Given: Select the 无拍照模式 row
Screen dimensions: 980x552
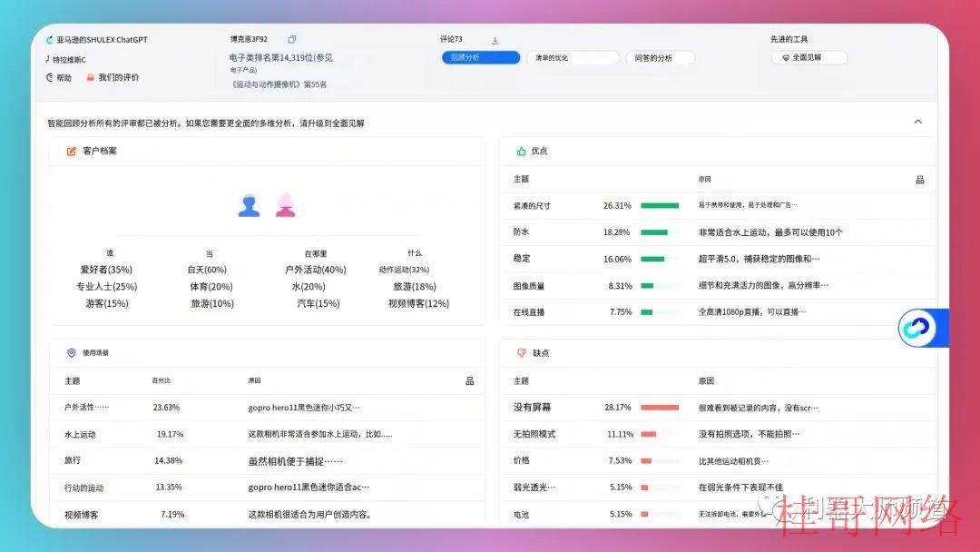Looking at the screenshot, I should 716,434.
